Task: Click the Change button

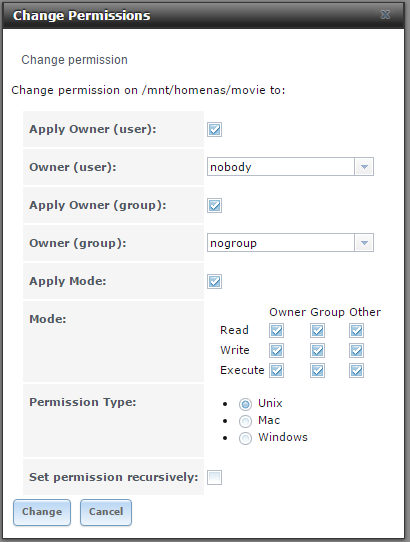Action: pyautogui.click(x=42, y=512)
